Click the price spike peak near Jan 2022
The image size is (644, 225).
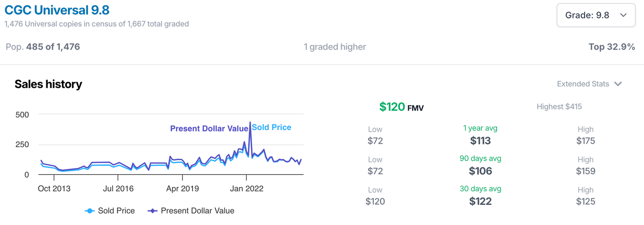(250, 122)
